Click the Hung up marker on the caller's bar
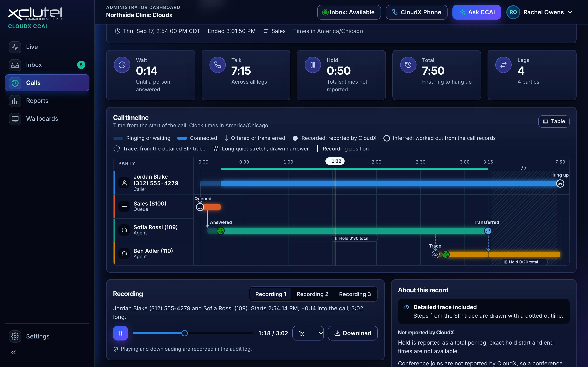This screenshot has height=367, width=588. point(560,183)
